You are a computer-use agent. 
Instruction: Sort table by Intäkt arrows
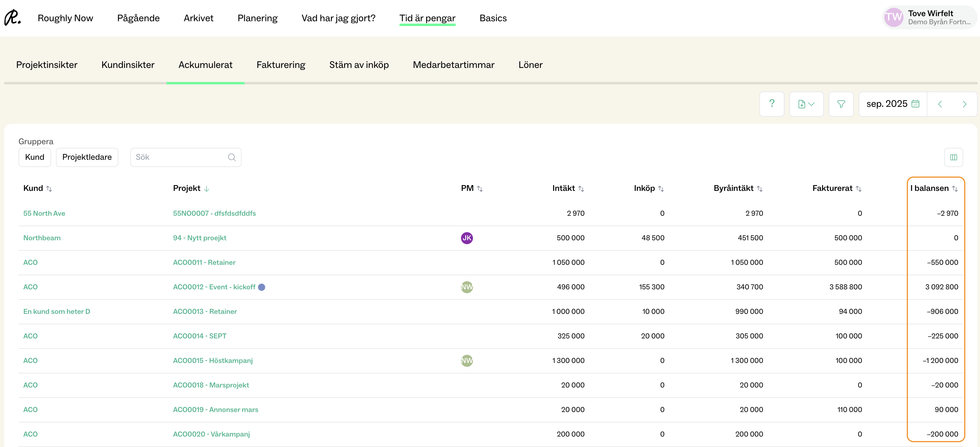point(581,188)
